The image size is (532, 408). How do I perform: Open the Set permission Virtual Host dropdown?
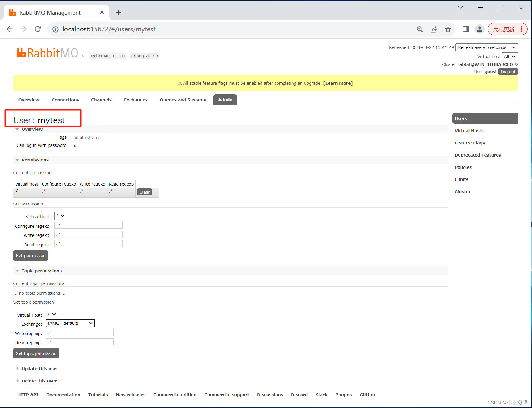point(60,216)
